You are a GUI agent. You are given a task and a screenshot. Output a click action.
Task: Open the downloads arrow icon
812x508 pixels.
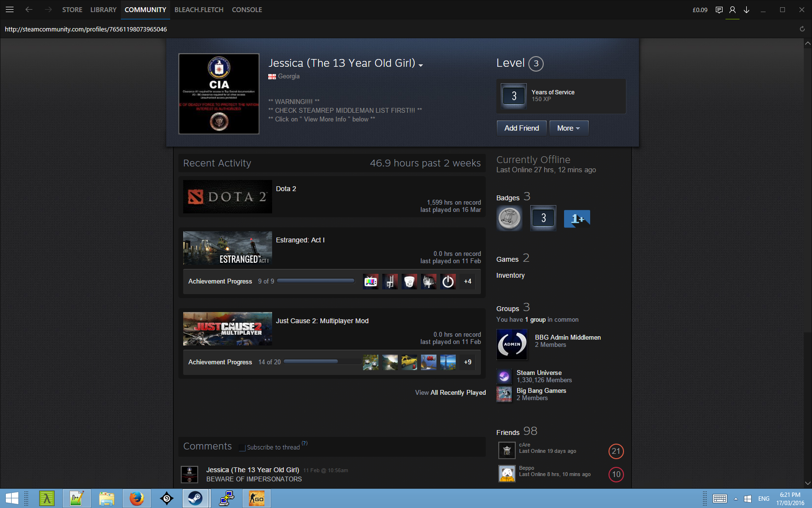click(747, 10)
